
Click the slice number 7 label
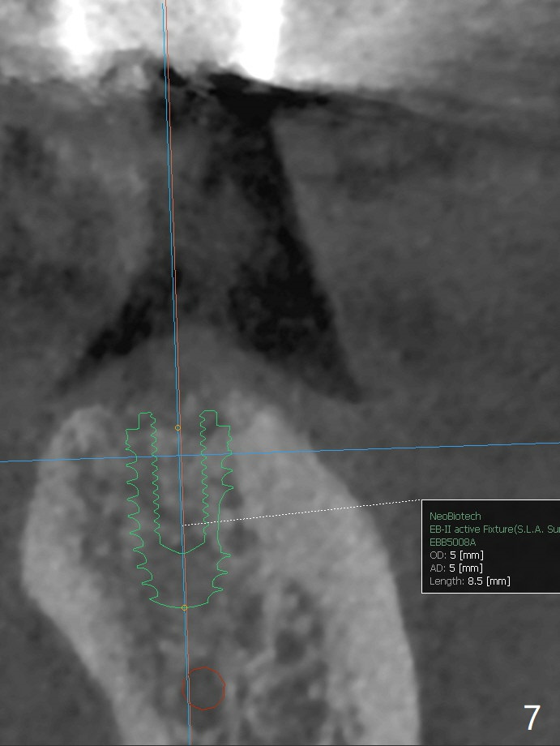click(x=531, y=718)
